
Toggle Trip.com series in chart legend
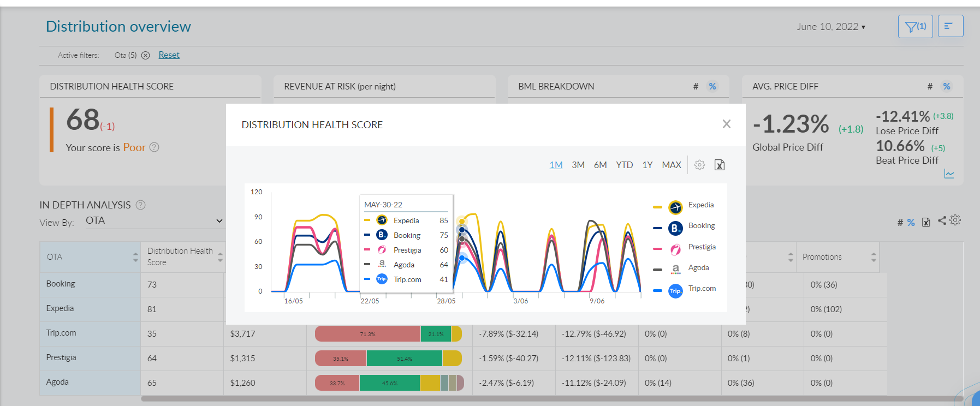tap(685, 290)
